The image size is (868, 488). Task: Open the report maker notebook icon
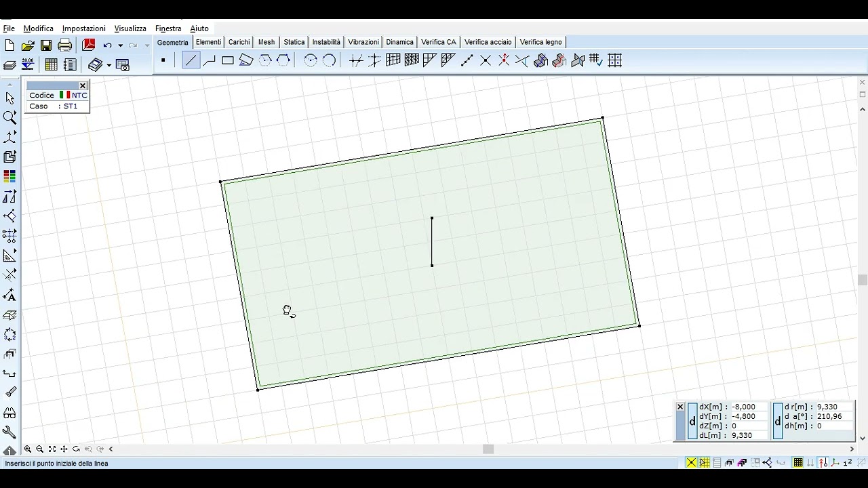pyautogui.click(x=70, y=65)
